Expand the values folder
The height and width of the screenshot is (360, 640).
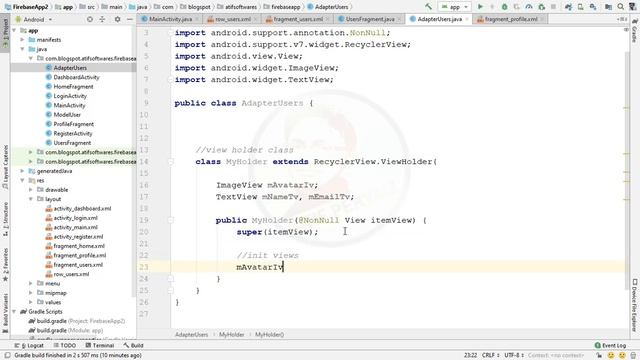pyautogui.click(x=31, y=302)
